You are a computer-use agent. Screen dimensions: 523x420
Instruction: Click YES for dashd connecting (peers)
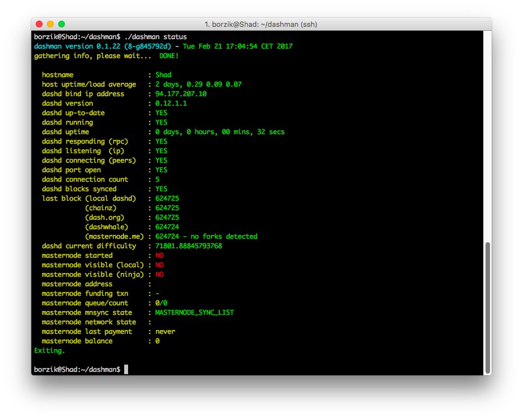tap(162, 161)
